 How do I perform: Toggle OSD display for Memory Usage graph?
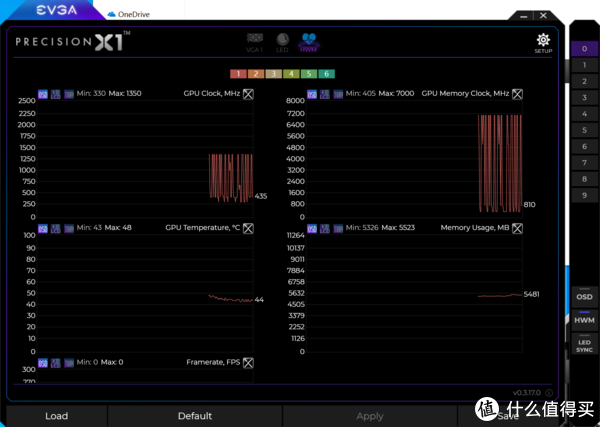coord(312,228)
